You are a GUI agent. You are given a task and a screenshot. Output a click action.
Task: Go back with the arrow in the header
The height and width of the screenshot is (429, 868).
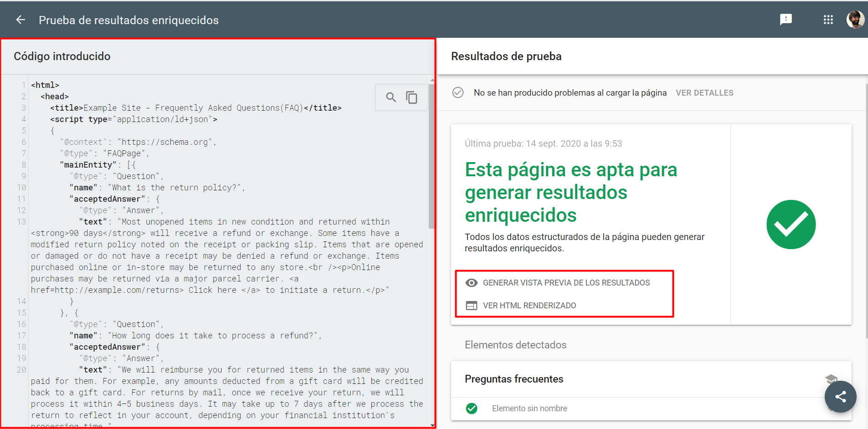click(x=20, y=20)
